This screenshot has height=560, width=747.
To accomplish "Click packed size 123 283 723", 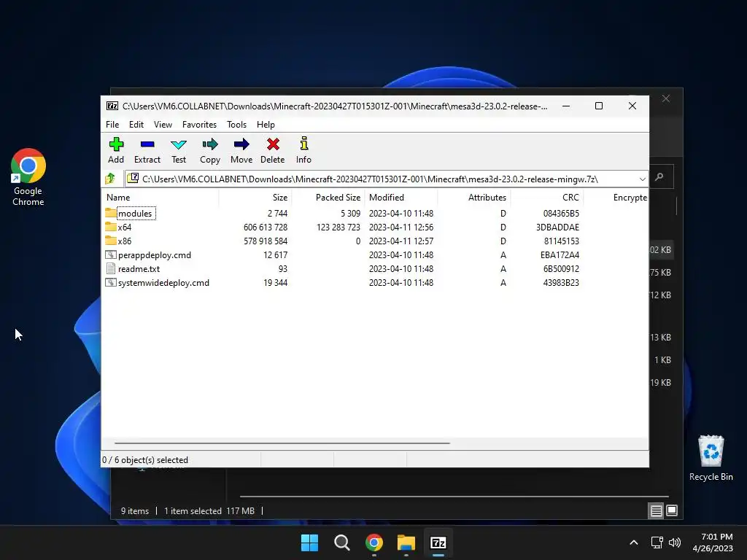I will click(x=338, y=227).
